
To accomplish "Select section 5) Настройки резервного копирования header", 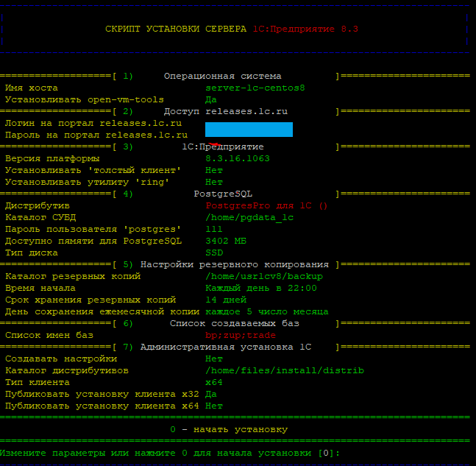I will click(x=234, y=264).
